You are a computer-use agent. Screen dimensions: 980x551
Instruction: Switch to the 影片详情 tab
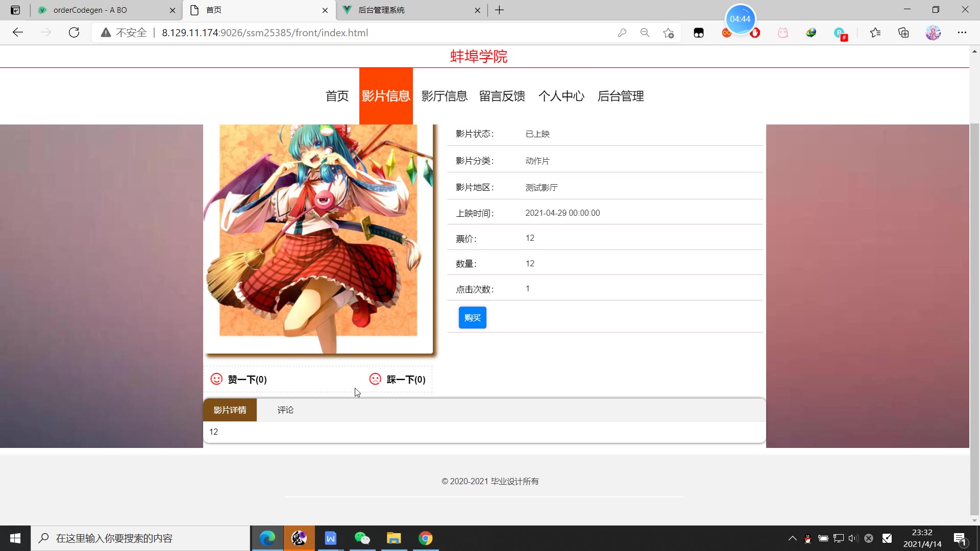tap(230, 410)
